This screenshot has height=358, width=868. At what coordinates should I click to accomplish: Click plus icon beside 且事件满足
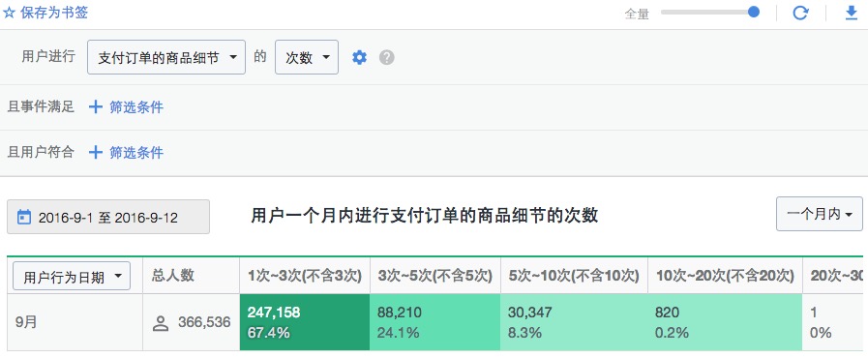click(x=96, y=106)
